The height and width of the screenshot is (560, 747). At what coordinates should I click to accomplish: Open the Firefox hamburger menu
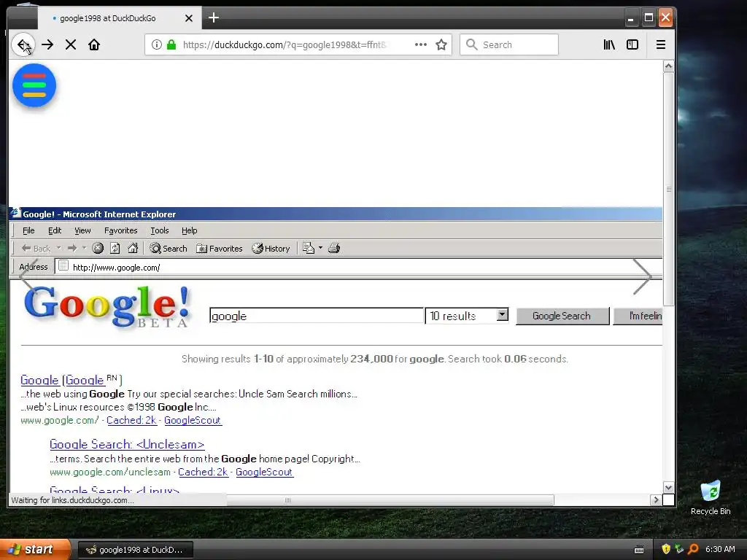(x=660, y=44)
